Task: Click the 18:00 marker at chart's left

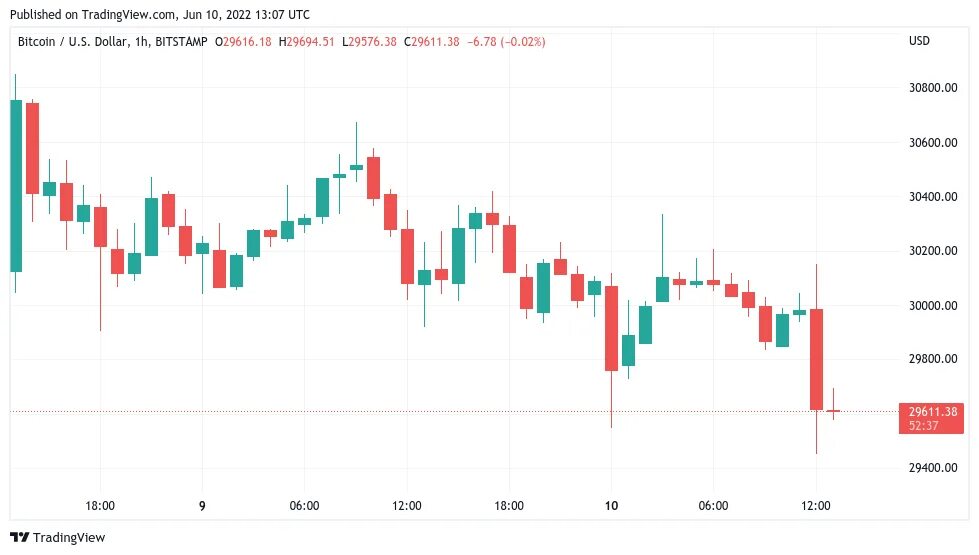Action: pos(100,505)
